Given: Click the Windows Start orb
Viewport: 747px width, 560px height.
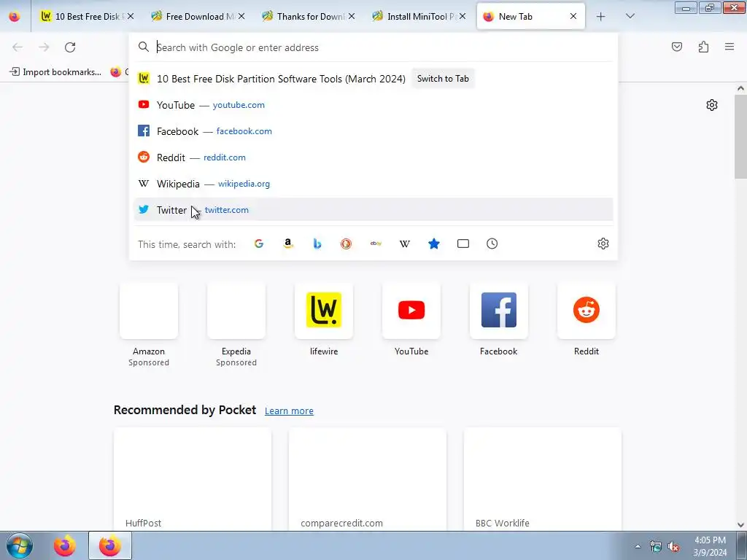Looking at the screenshot, I should click(20, 545).
